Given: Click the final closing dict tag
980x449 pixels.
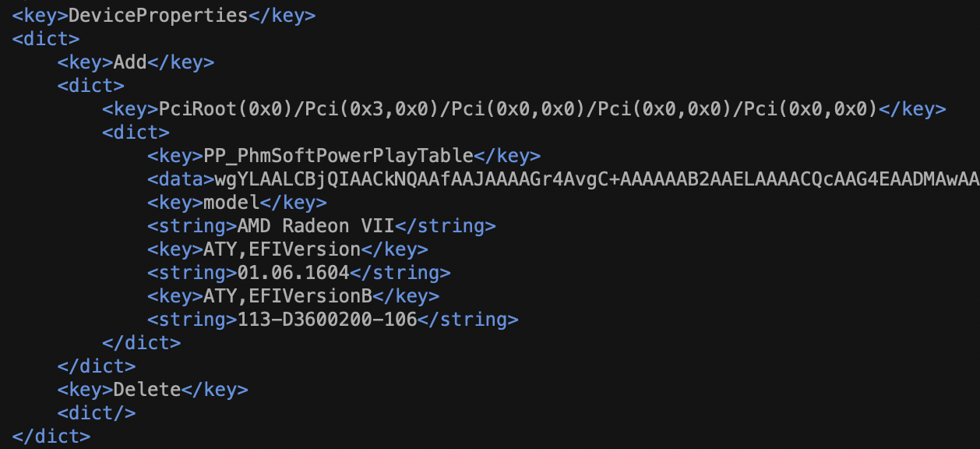Looking at the screenshot, I should pos(51,437).
